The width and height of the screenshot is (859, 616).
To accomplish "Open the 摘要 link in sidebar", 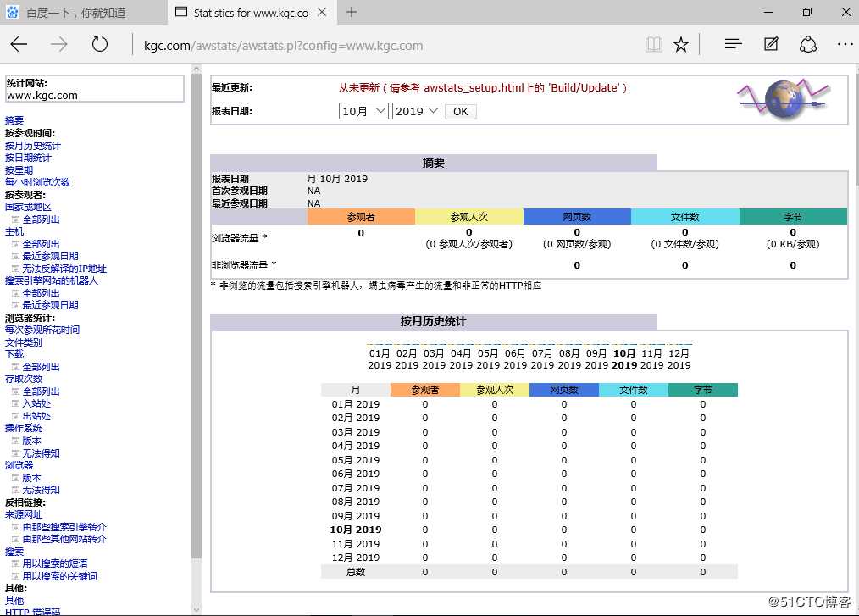I will pos(14,120).
